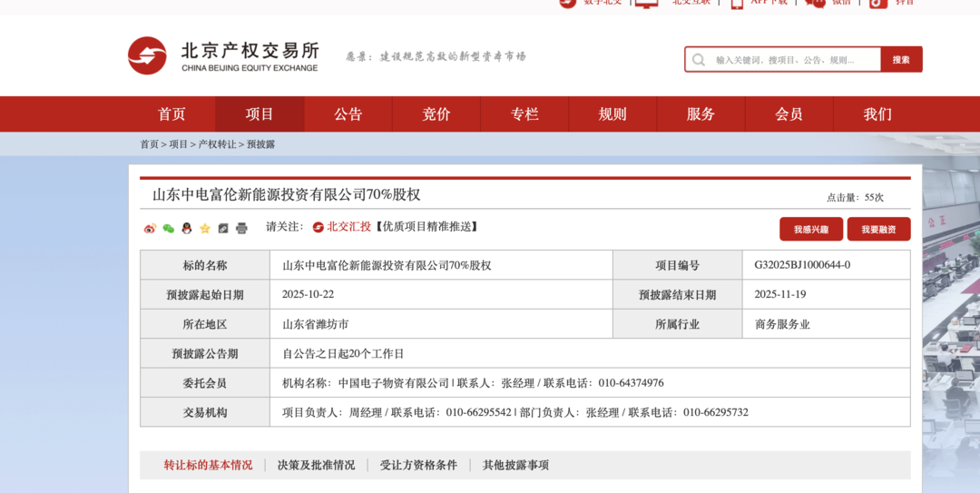Copy the page link icon
This screenshot has width=980, height=493.
[x=223, y=228]
